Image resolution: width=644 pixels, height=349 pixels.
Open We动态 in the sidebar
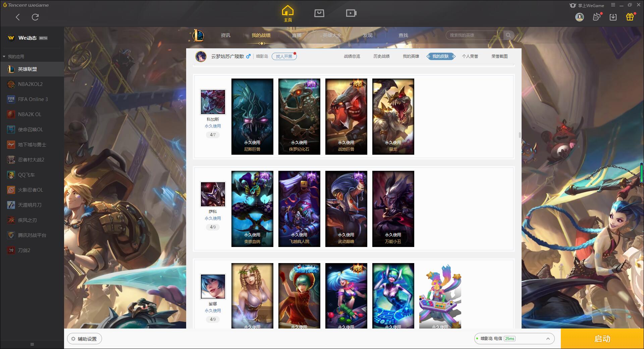32,38
